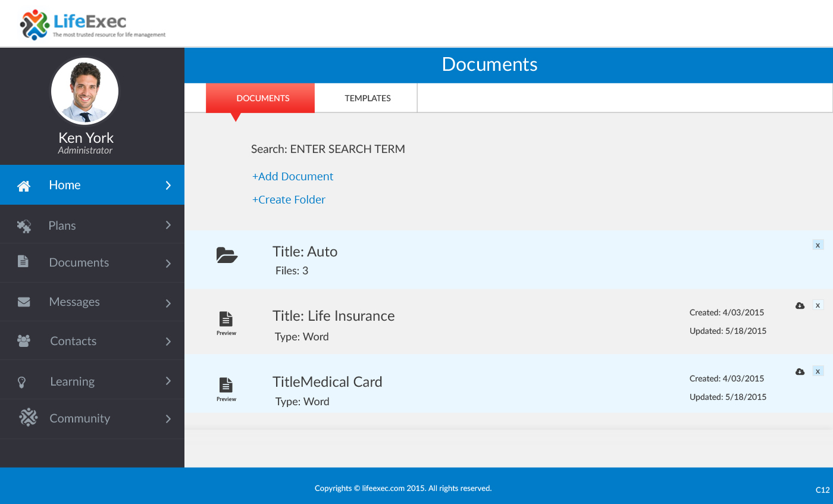833x504 pixels.
Task: Click the Messages envelope icon
Action: 24,302
